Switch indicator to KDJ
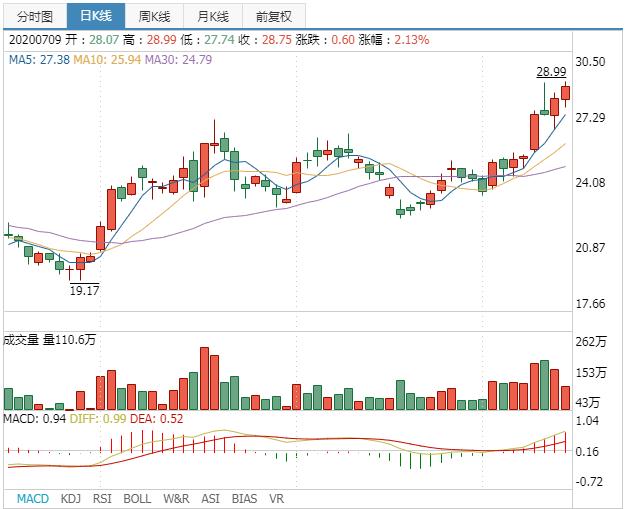Image resolution: width=627 pixels, height=509 pixels. (x=71, y=497)
